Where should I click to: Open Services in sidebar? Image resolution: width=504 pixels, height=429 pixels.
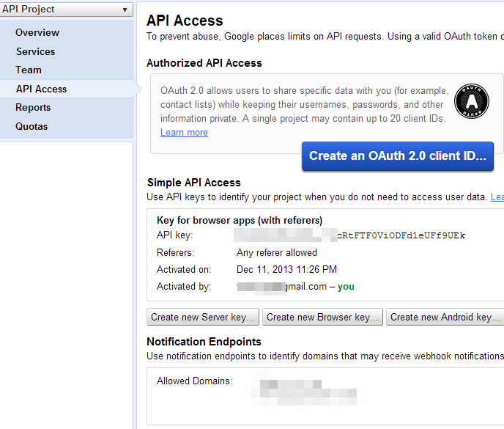click(36, 51)
